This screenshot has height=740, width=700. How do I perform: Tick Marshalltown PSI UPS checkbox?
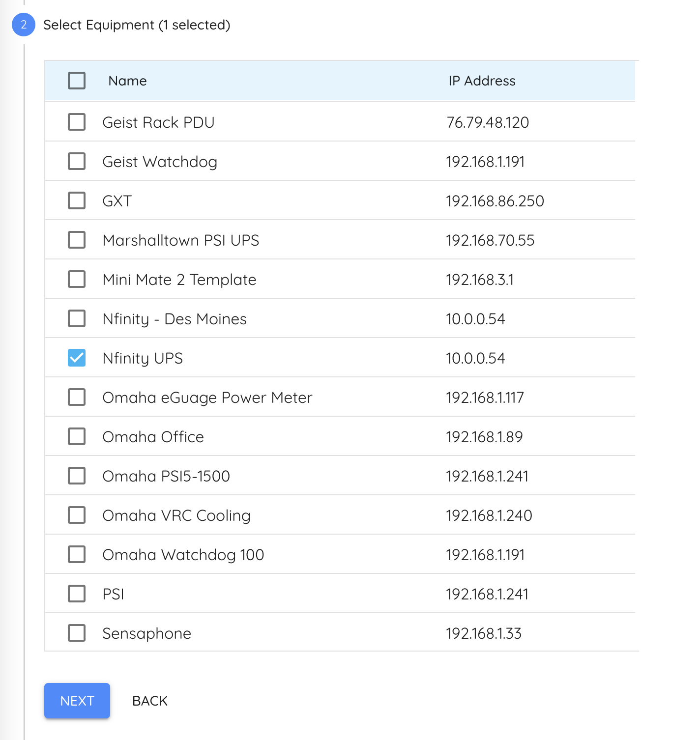click(x=77, y=240)
